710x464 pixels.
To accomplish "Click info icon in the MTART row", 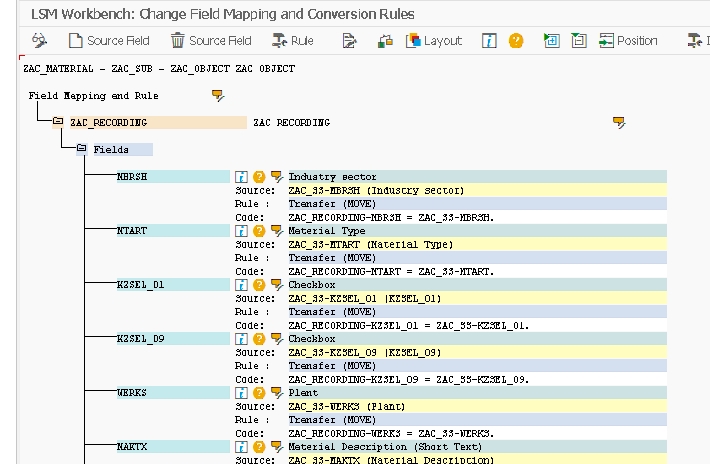I will click(x=241, y=231).
